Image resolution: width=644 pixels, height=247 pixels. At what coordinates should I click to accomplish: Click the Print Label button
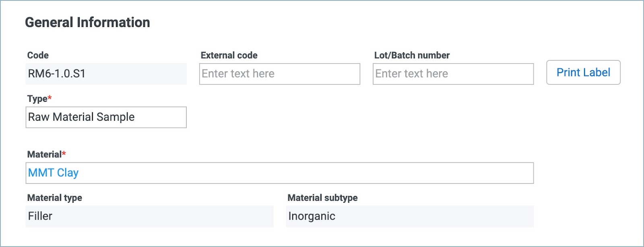(583, 72)
